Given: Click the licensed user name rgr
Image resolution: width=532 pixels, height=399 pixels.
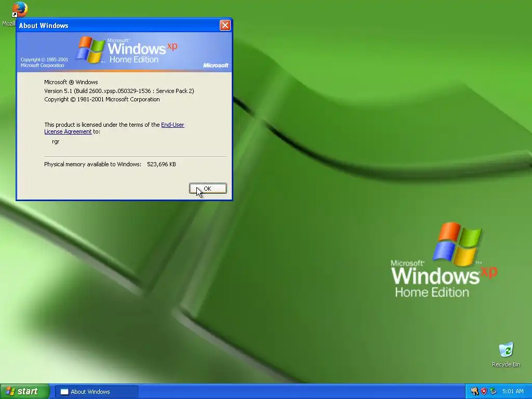Looking at the screenshot, I should [56, 141].
